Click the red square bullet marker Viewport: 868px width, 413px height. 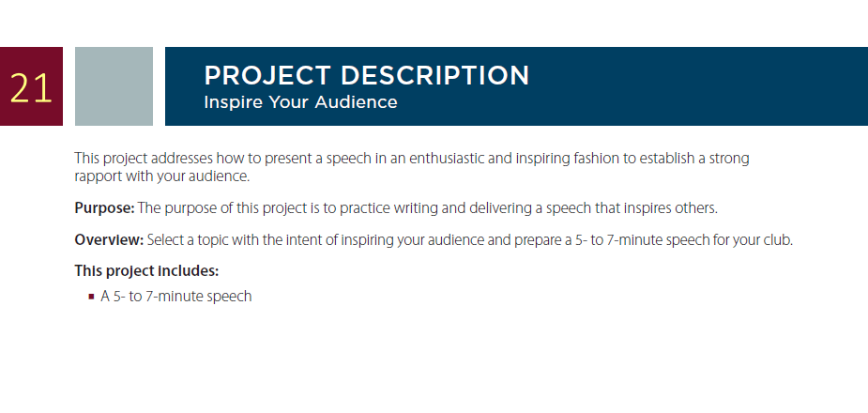point(91,297)
